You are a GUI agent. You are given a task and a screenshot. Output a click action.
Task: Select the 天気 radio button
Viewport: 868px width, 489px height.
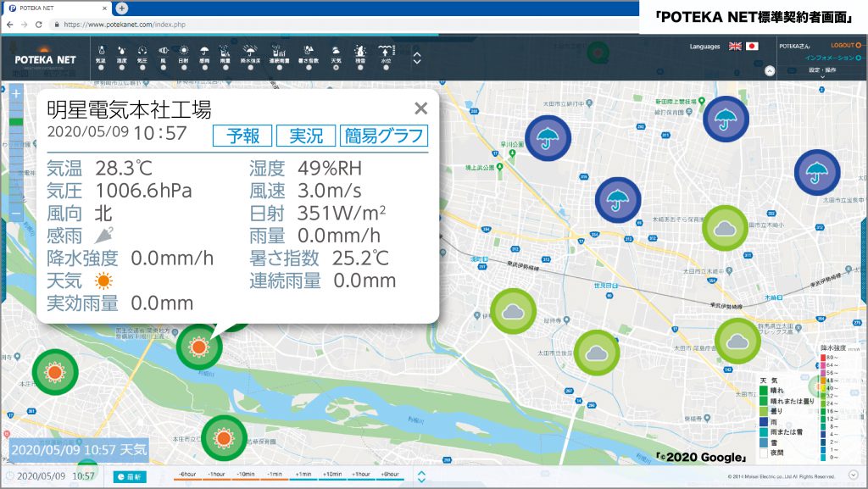coord(336,68)
